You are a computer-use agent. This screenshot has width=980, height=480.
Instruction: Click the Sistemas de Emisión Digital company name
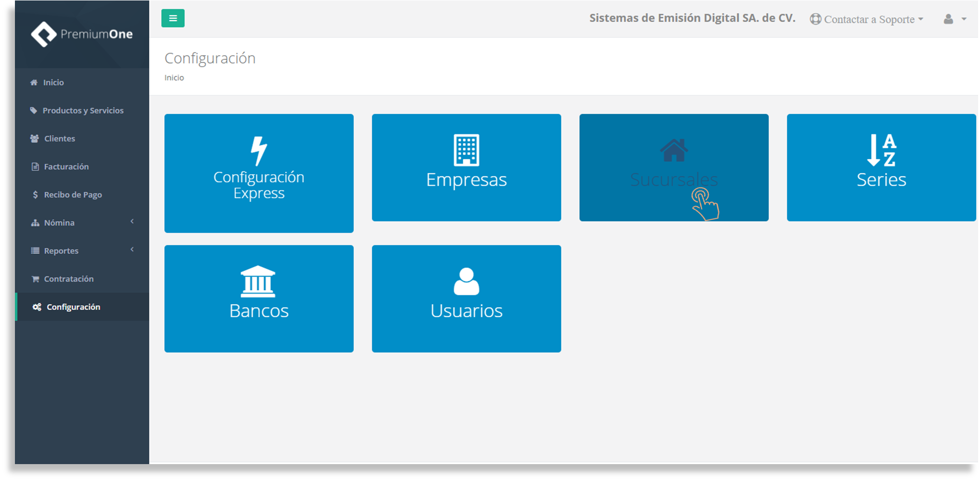click(x=692, y=18)
